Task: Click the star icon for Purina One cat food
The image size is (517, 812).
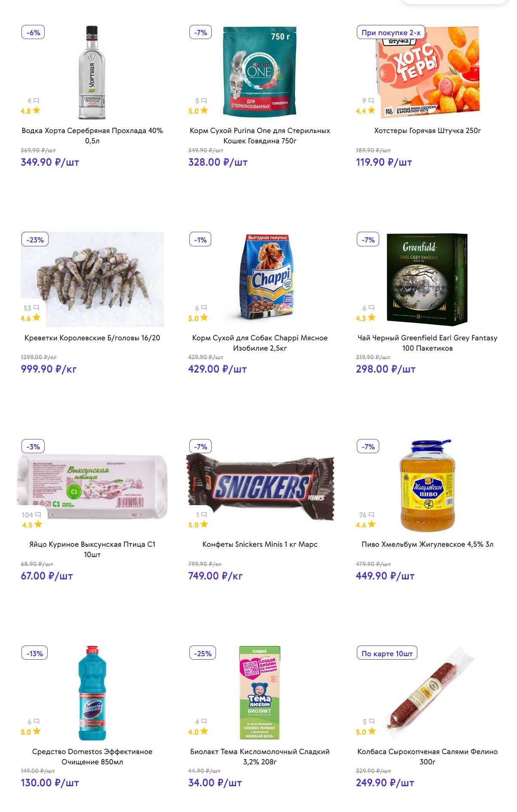Action: (204, 110)
